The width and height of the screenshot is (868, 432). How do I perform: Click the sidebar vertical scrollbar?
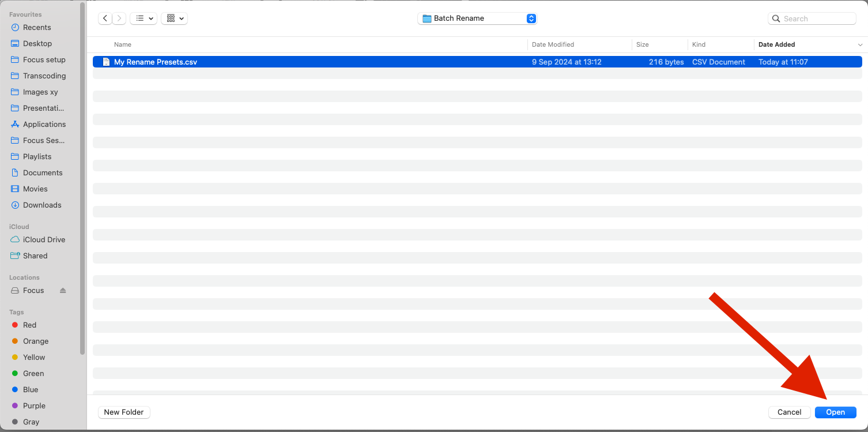click(82, 179)
